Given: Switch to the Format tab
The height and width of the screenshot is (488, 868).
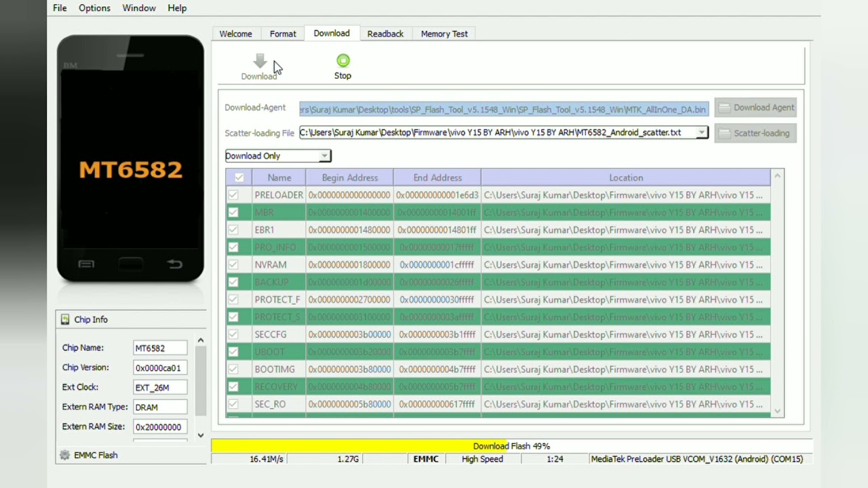Looking at the screenshot, I should click(283, 34).
